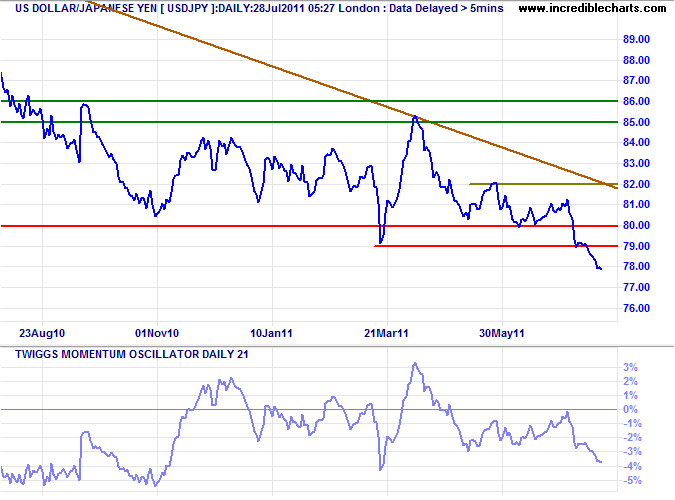This screenshot has width=675, height=500.
Task: Click the 01Nov10 date label
Action: pos(157,333)
